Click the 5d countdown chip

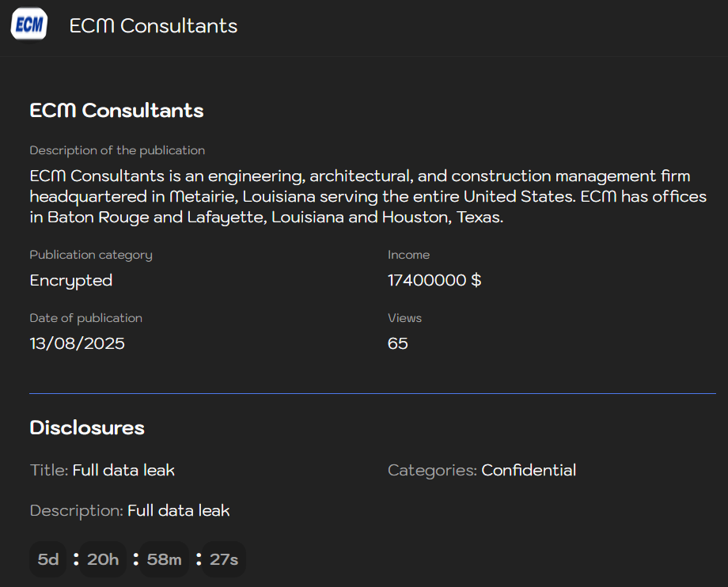tap(47, 559)
